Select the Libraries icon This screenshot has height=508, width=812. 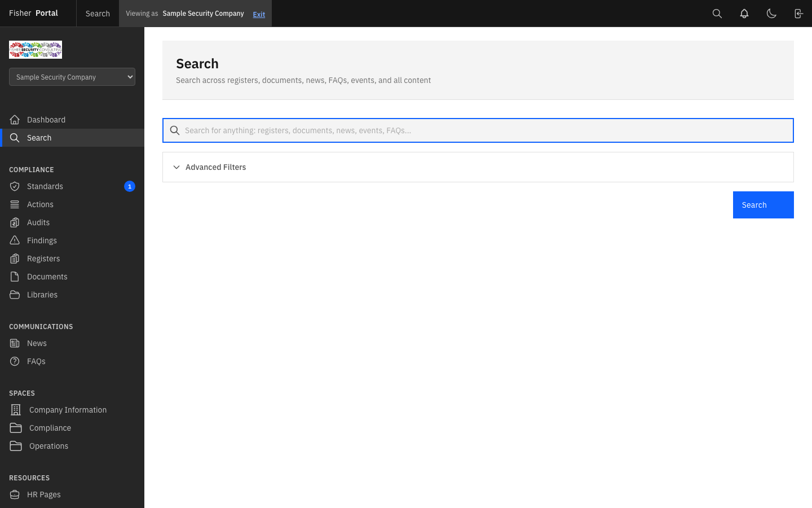[15, 295]
